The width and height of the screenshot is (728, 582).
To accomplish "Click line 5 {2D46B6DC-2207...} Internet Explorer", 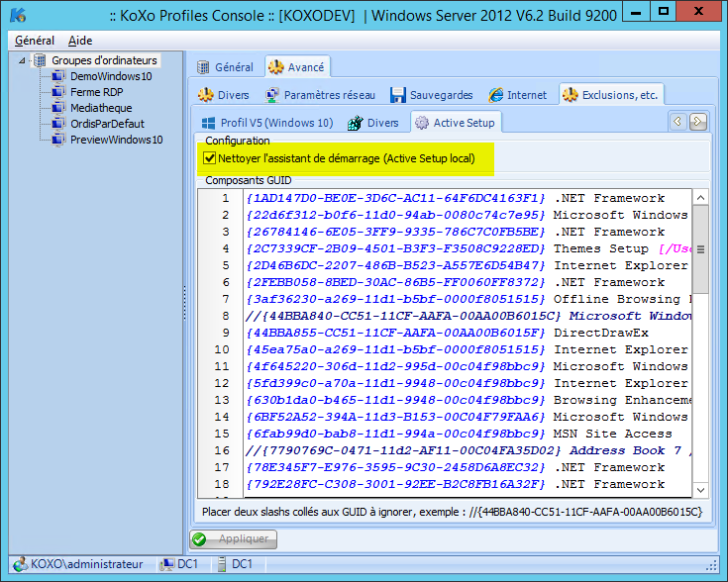I will (468, 265).
